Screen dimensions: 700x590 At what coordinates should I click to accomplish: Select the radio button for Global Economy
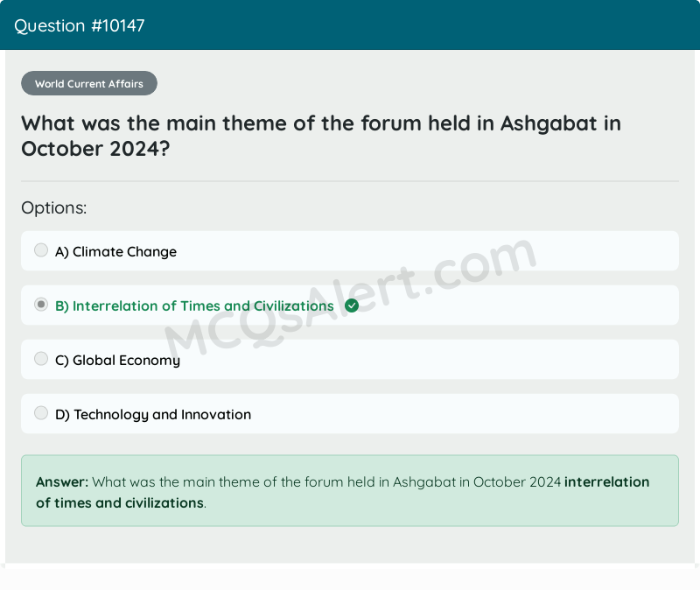(x=40, y=358)
